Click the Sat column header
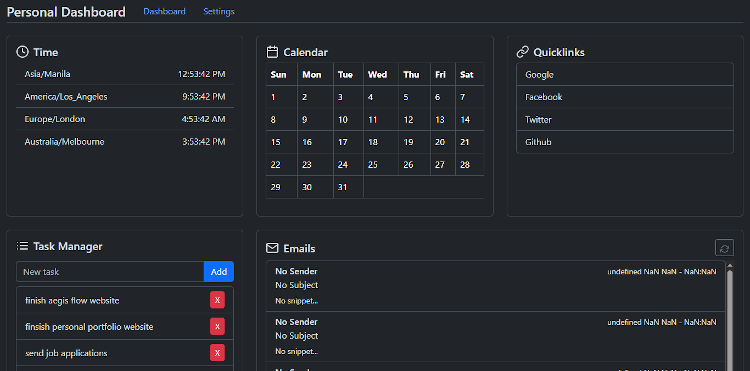 click(470, 75)
